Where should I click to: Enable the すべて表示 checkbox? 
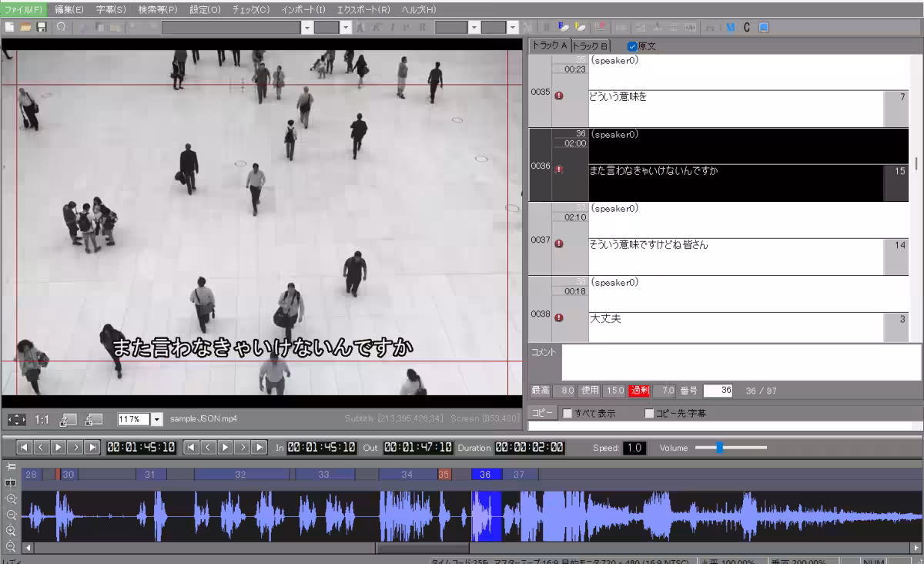click(x=567, y=413)
